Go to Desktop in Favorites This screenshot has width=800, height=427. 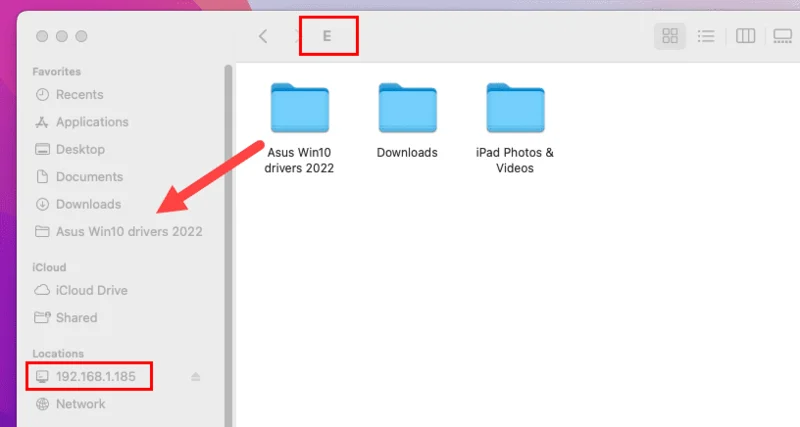(80, 149)
